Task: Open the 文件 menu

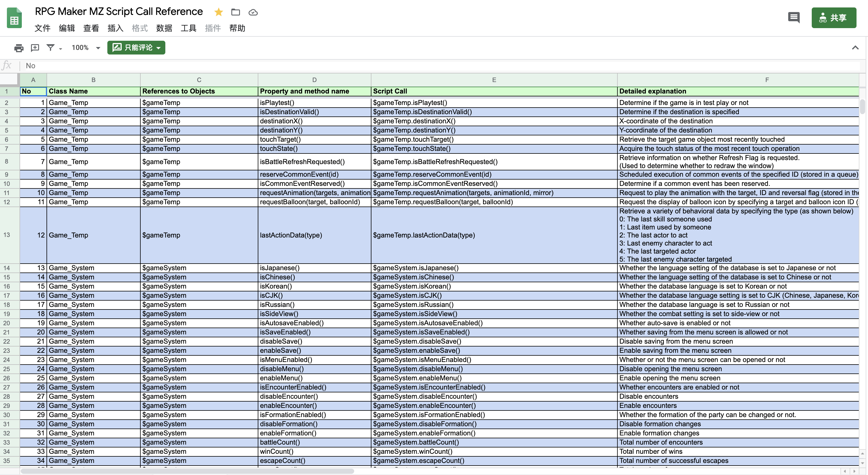Action: tap(42, 28)
